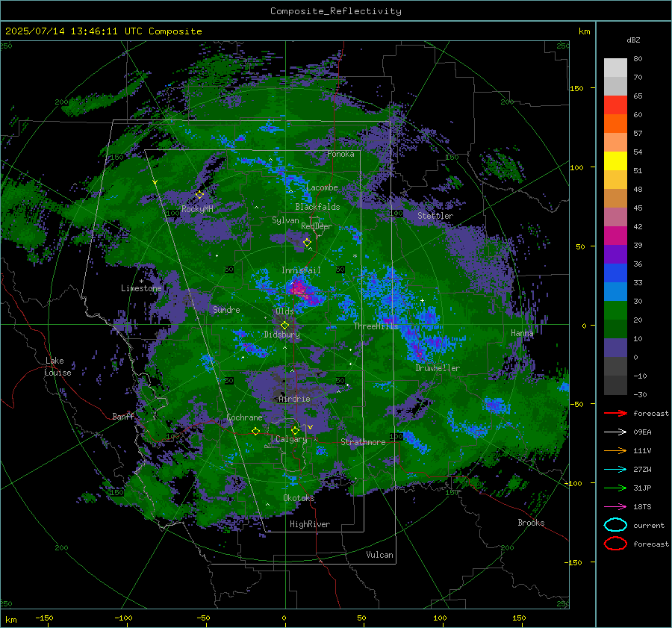Image resolution: width=672 pixels, height=628 pixels.
Task: Click the 18TS legend text
Action: [642, 507]
